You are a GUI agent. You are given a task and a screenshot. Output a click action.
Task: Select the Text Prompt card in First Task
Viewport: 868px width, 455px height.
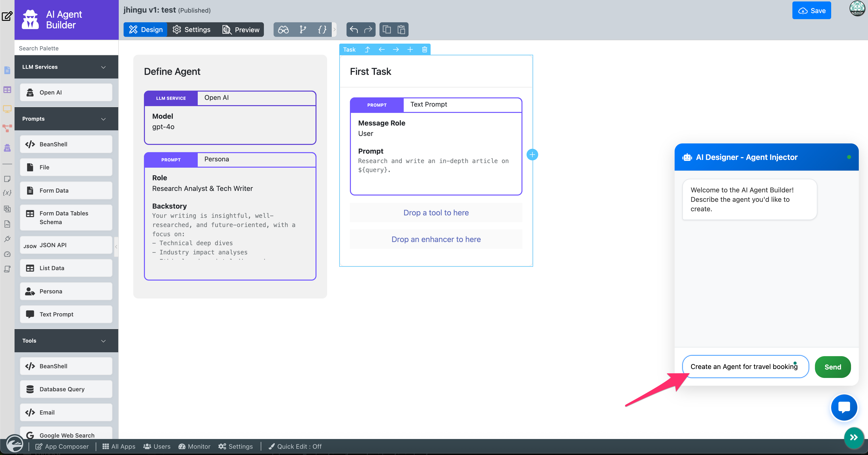(436, 147)
